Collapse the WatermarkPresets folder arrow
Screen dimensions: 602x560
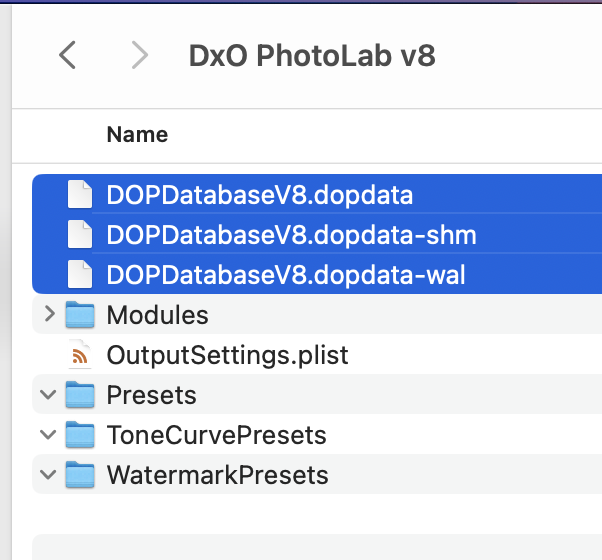coord(48,475)
